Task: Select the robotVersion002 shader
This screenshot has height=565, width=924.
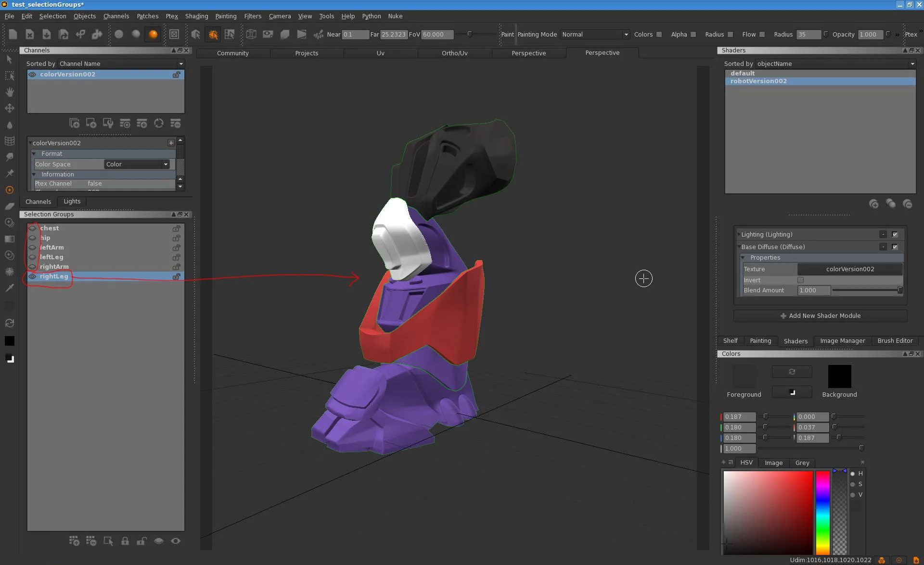Action: pos(820,81)
